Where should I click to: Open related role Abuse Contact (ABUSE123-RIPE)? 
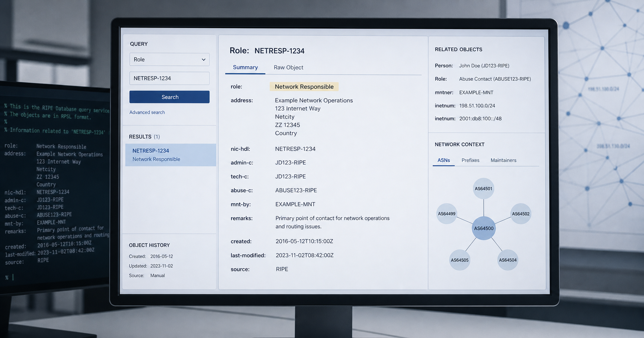[495, 79]
